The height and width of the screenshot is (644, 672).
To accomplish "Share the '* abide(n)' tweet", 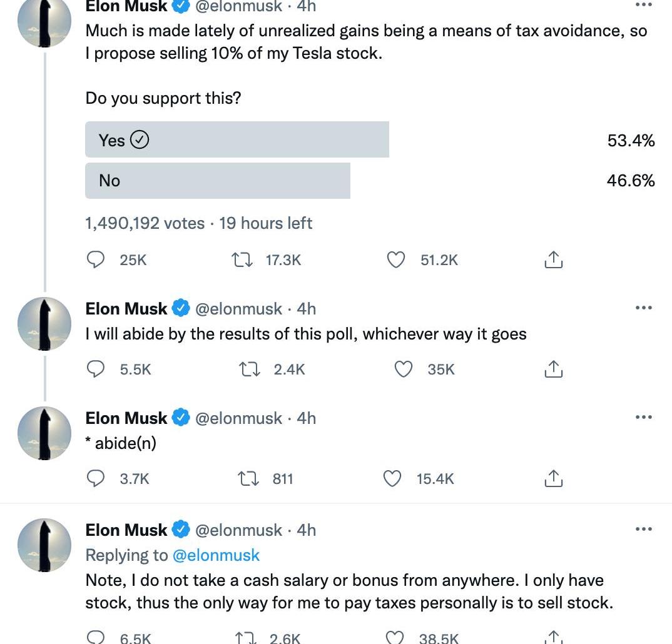I will pos(552,478).
